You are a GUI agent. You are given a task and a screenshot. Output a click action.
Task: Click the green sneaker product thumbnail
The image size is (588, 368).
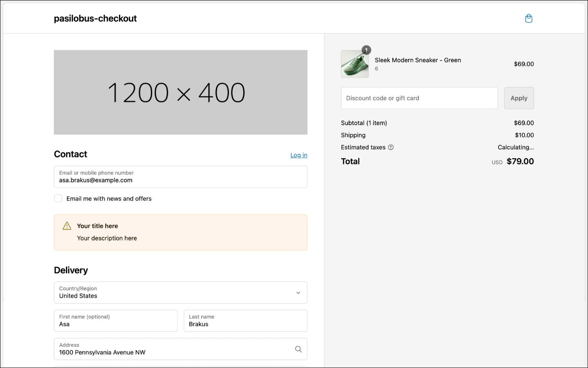point(355,65)
